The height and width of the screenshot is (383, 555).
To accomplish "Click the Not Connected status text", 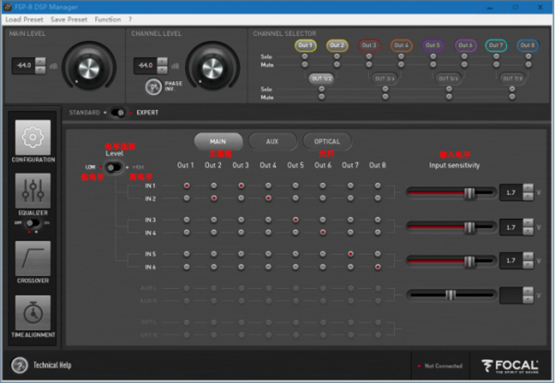I will [x=443, y=366].
